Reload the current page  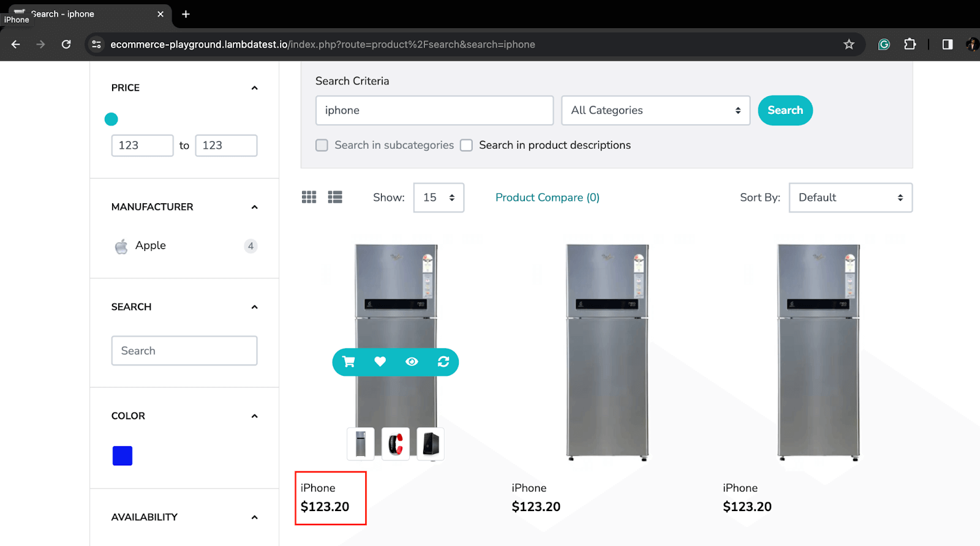(66, 44)
